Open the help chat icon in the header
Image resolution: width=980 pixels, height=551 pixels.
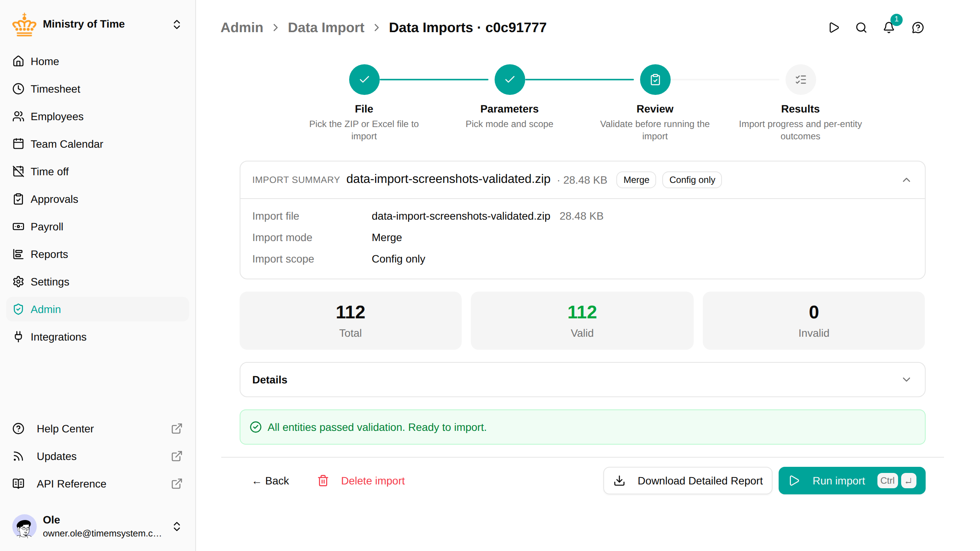pyautogui.click(x=918, y=28)
